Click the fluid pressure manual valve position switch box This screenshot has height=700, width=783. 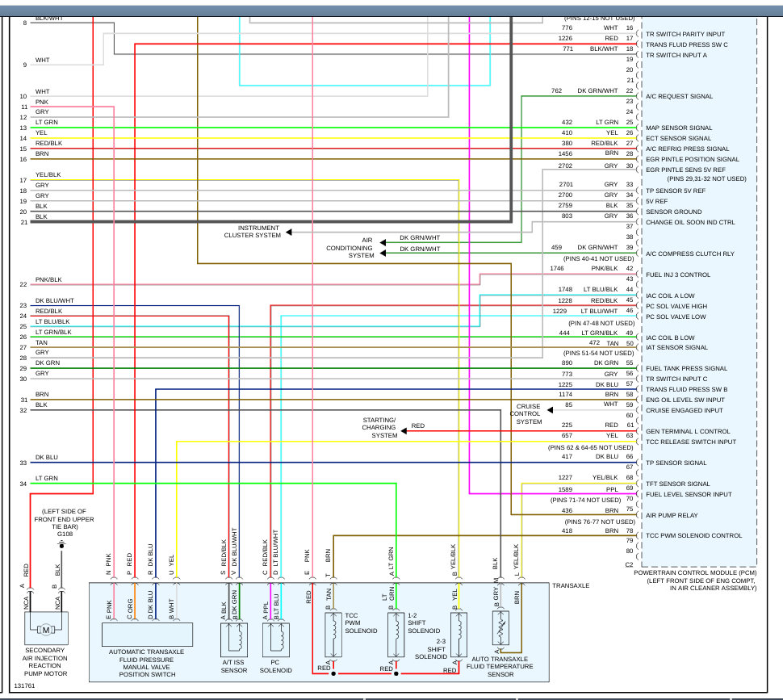point(147,635)
